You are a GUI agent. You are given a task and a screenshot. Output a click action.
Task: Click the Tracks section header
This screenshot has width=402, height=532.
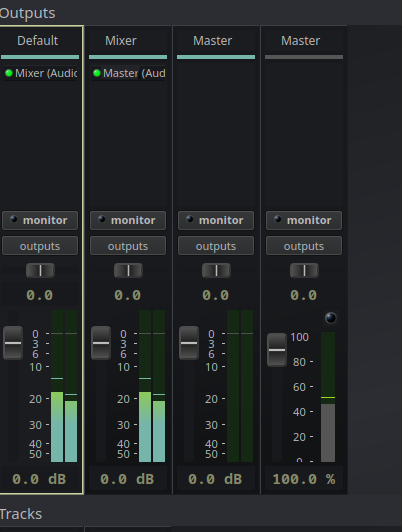(x=21, y=514)
